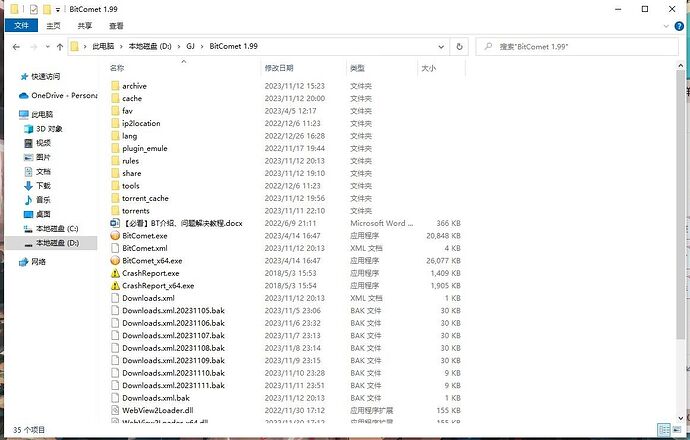Click the refresh button beside address bar

coord(459,46)
